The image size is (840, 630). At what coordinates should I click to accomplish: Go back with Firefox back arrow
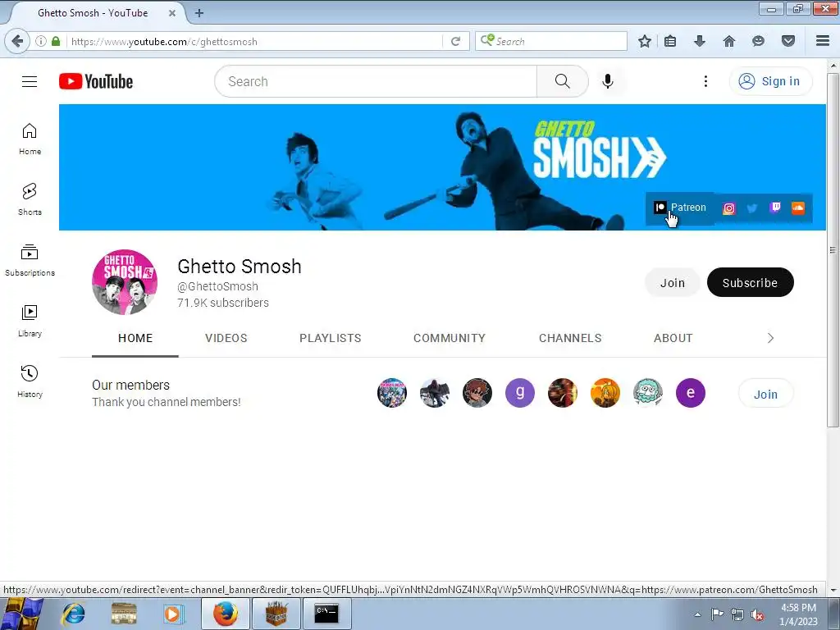tap(17, 41)
